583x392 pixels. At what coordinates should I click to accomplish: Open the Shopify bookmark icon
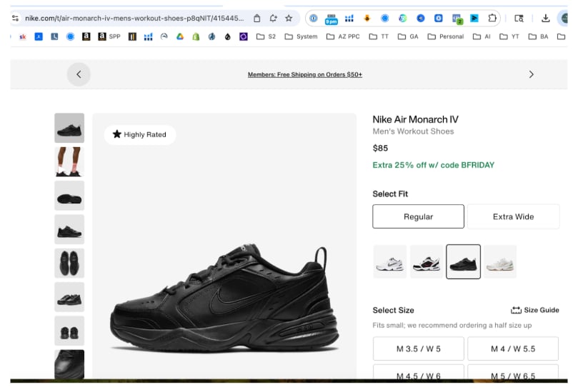(195, 36)
